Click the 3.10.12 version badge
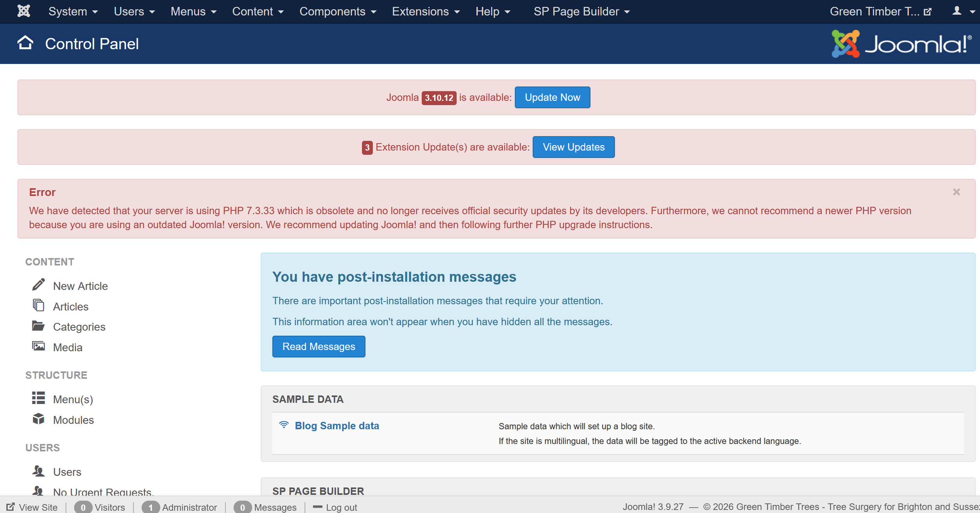The image size is (980, 513). point(439,98)
